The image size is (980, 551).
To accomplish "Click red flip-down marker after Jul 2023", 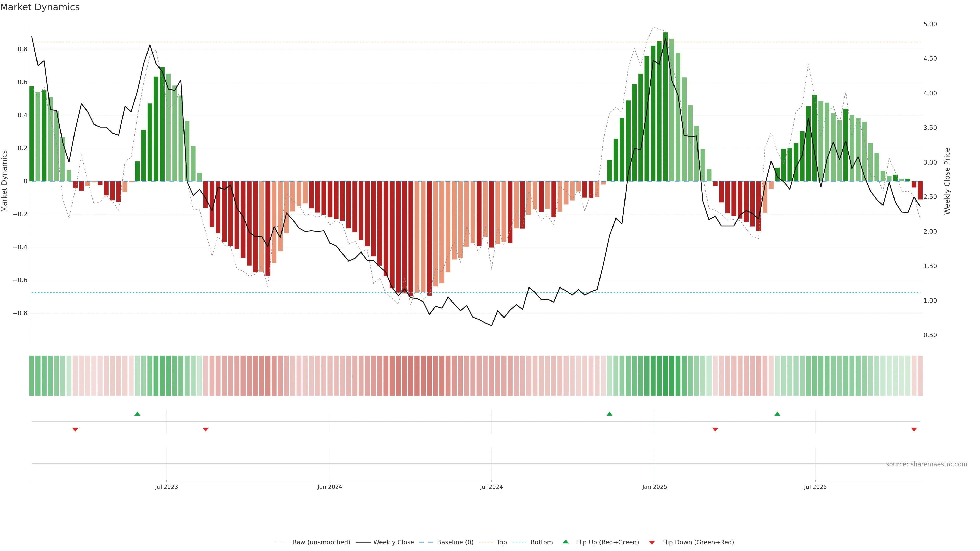I will tap(206, 429).
